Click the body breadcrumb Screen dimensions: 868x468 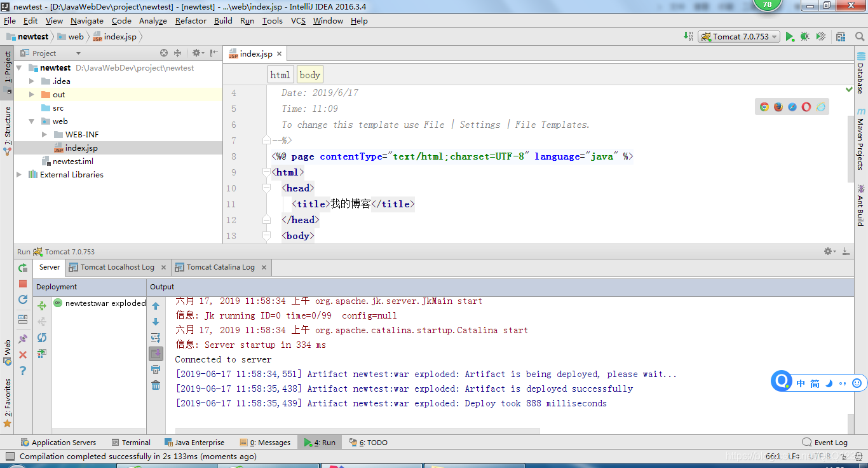tap(310, 75)
